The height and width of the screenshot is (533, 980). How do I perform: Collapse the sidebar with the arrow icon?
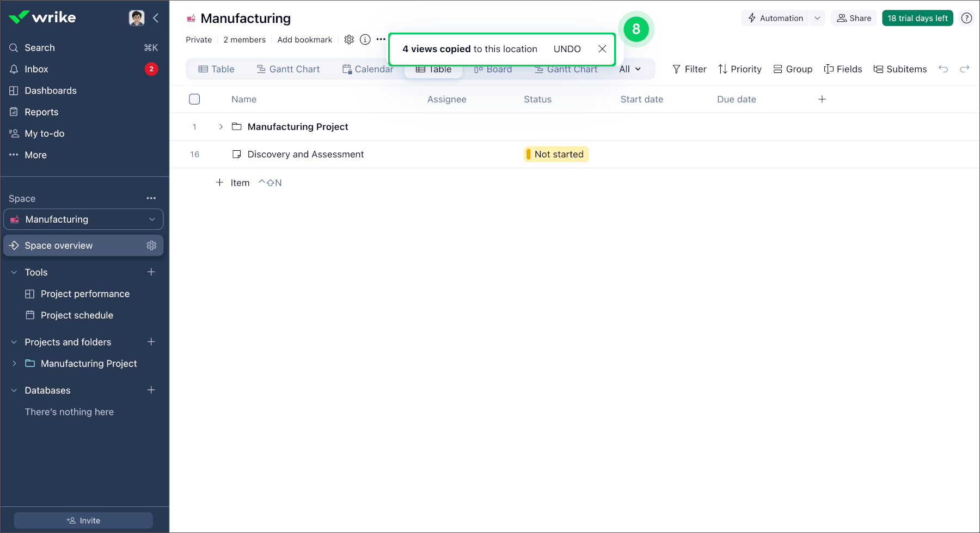(156, 18)
